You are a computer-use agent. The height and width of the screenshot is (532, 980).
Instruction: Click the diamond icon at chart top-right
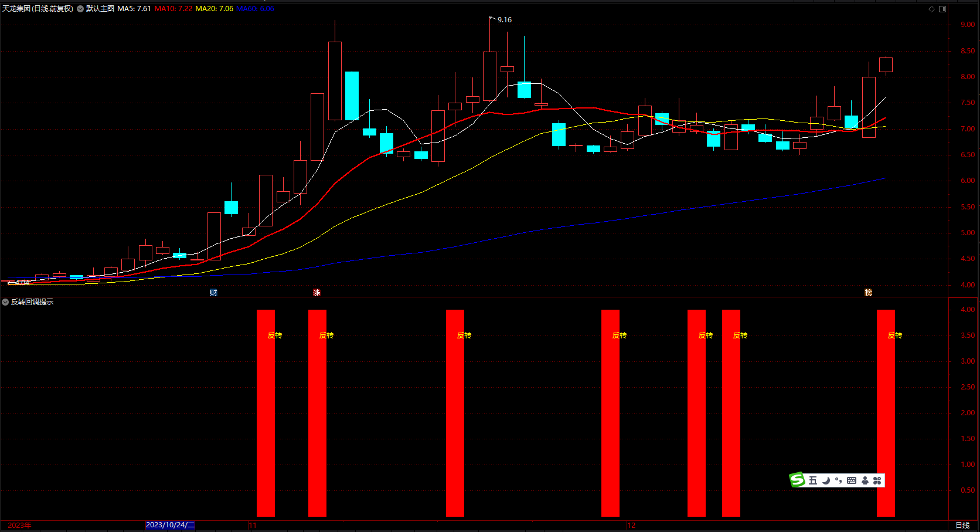(x=932, y=9)
